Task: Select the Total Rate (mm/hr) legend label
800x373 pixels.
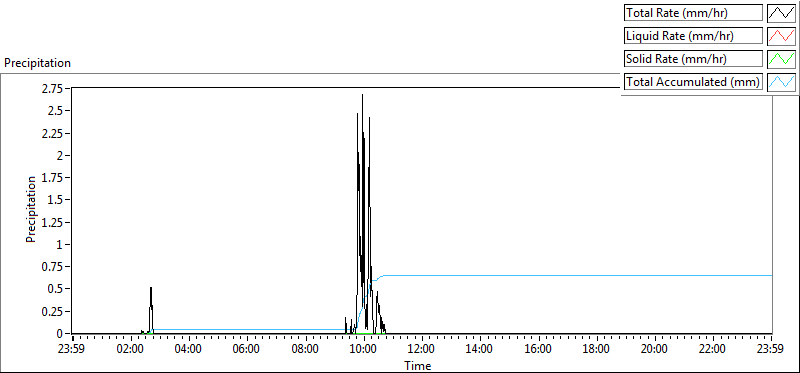Action: point(693,13)
